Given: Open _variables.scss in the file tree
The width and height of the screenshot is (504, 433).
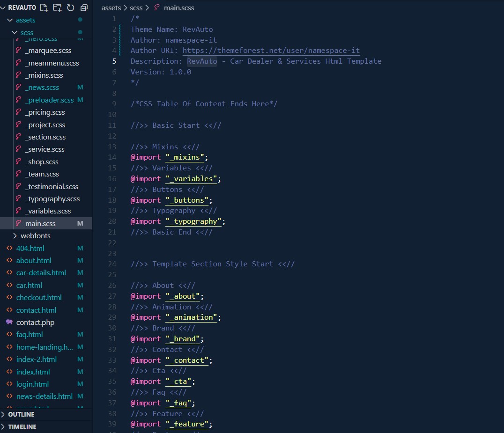Looking at the screenshot, I should [x=48, y=211].
